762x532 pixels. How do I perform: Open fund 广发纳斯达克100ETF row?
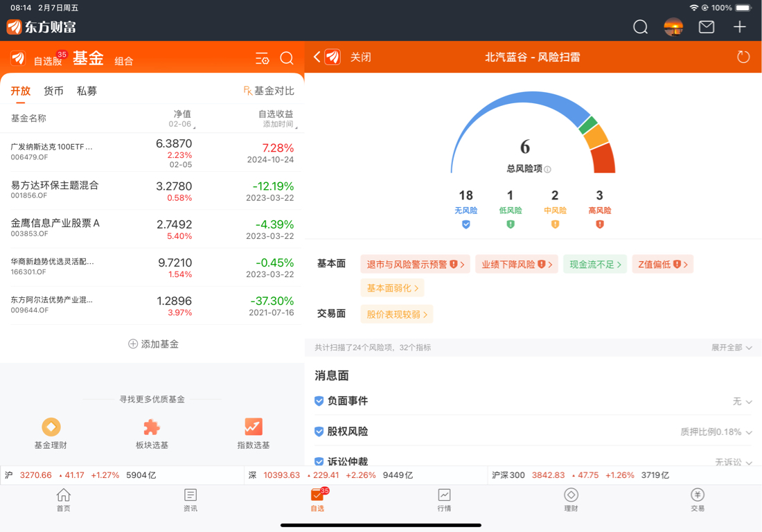[152, 152]
